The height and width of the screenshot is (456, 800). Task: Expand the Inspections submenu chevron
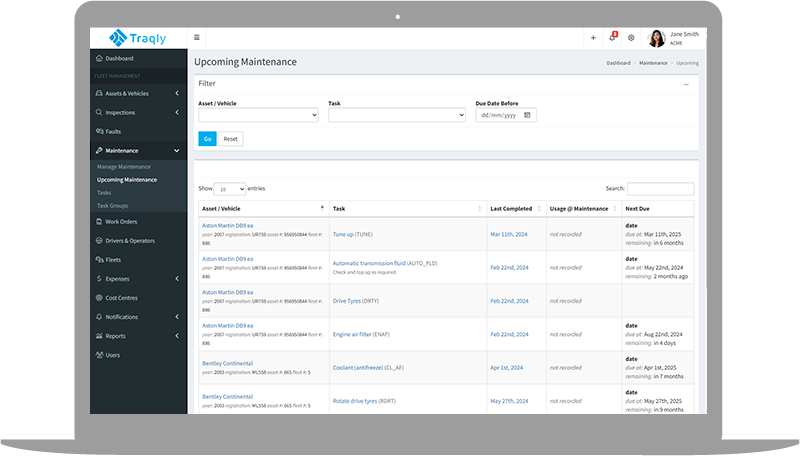177,112
